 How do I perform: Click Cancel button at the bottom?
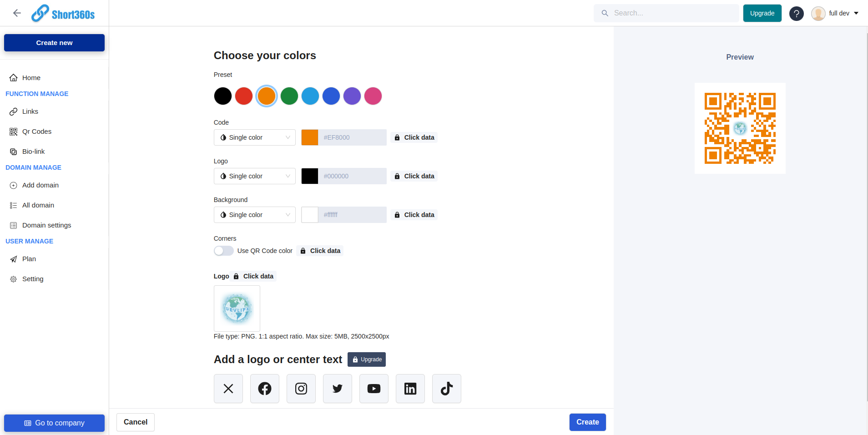(x=136, y=422)
